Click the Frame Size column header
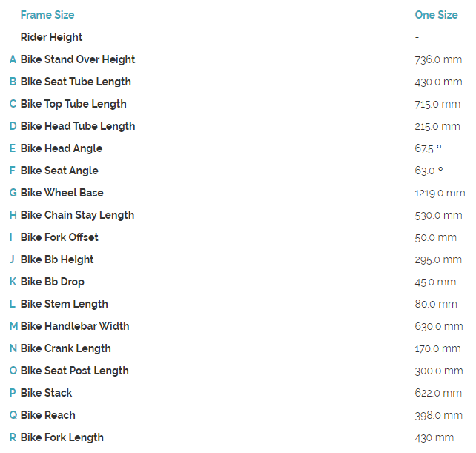The width and height of the screenshot is (476, 453). pyautogui.click(x=47, y=15)
